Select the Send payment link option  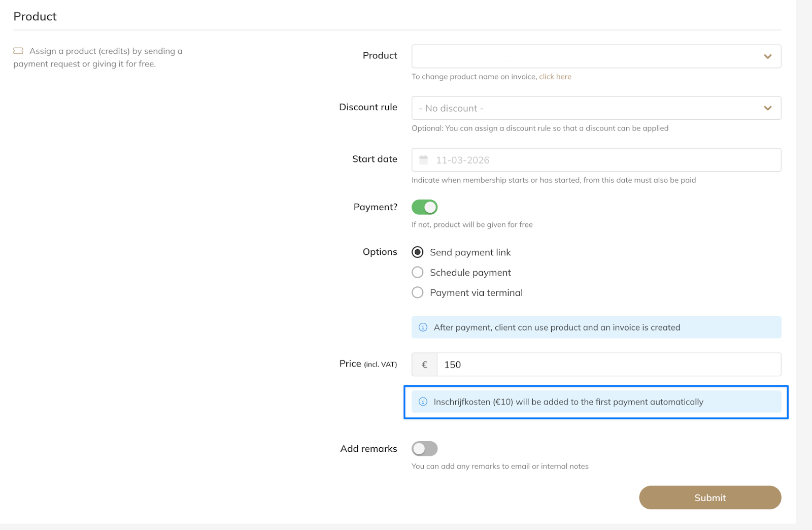point(418,252)
